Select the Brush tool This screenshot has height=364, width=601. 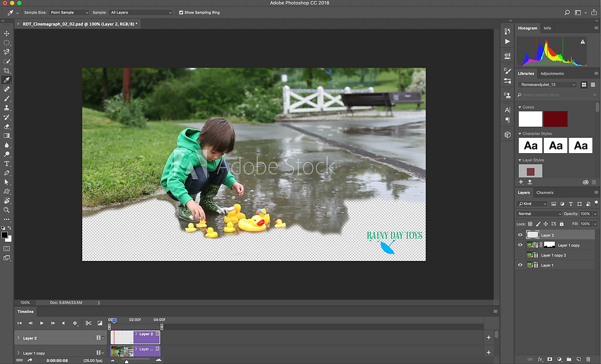point(7,99)
